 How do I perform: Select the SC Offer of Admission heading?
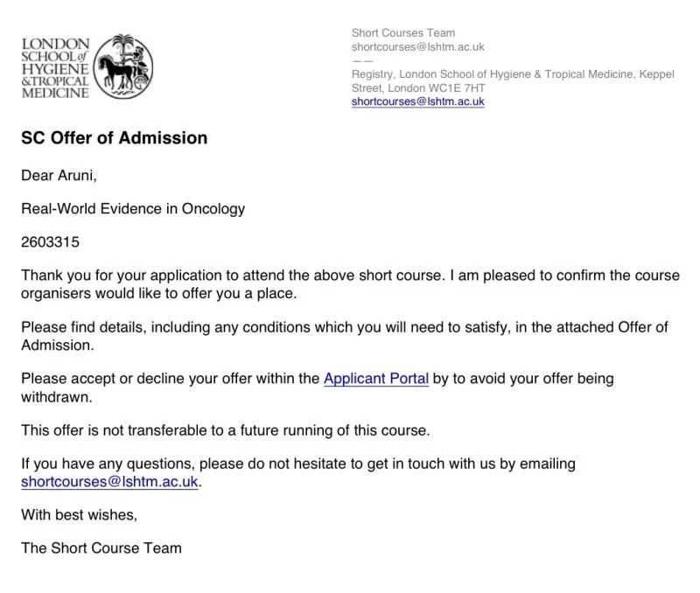pyautogui.click(x=115, y=138)
